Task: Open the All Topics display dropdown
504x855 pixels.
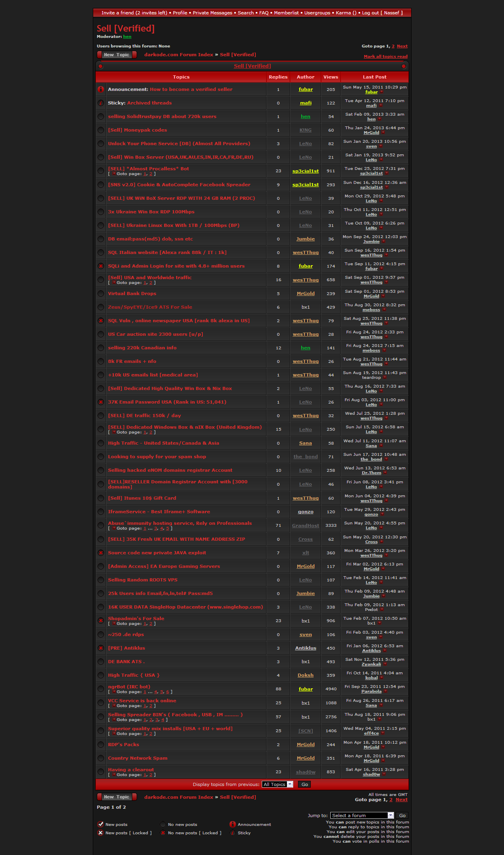Action: pyautogui.click(x=277, y=784)
